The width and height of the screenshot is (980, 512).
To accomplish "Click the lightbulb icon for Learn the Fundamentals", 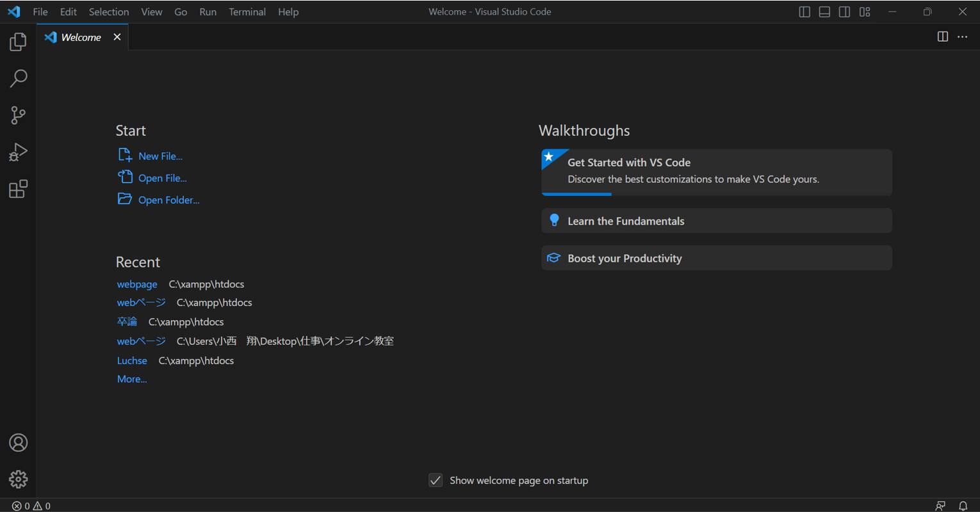I will click(x=554, y=221).
